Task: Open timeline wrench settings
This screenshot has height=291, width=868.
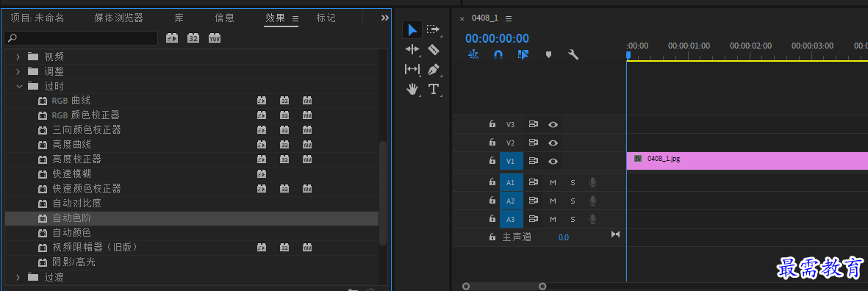Action: [573, 54]
